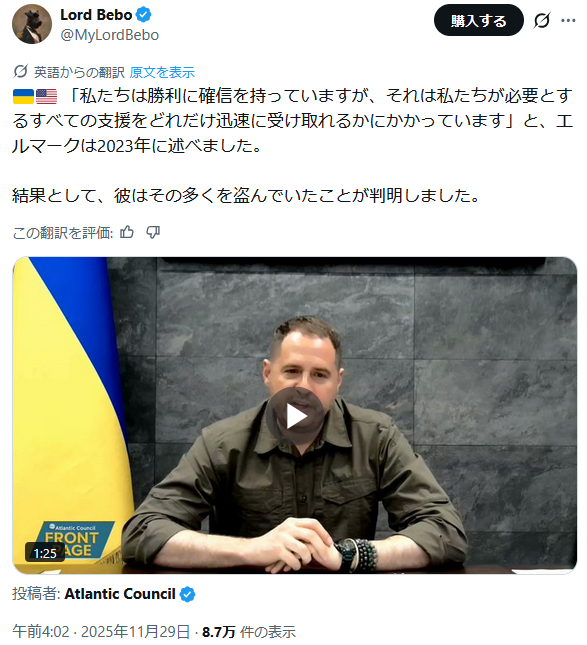
Task: Open the Grok icon beside the 購入する button
Action: [x=542, y=20]
